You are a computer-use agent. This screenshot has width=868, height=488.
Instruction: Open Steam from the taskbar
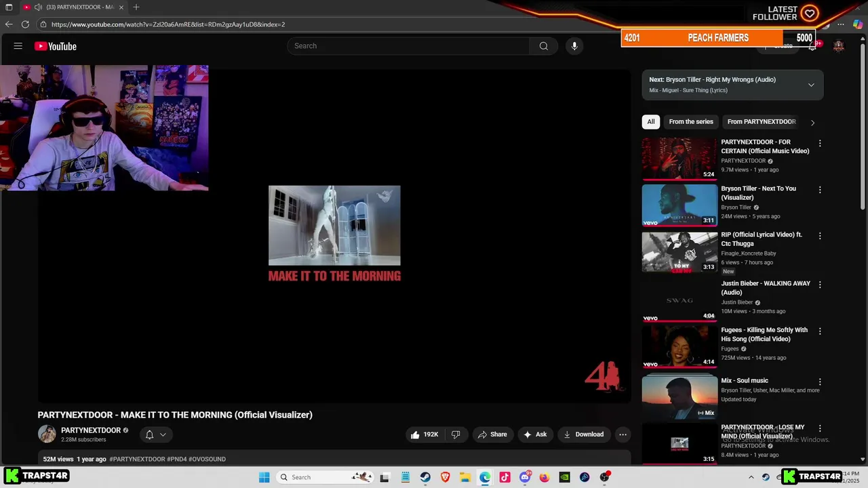tap(425, 477)
